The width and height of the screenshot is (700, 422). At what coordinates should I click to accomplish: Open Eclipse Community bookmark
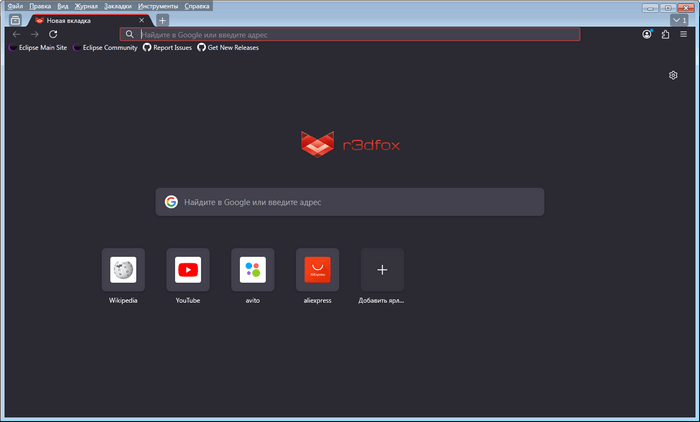[x=105, y=47]
